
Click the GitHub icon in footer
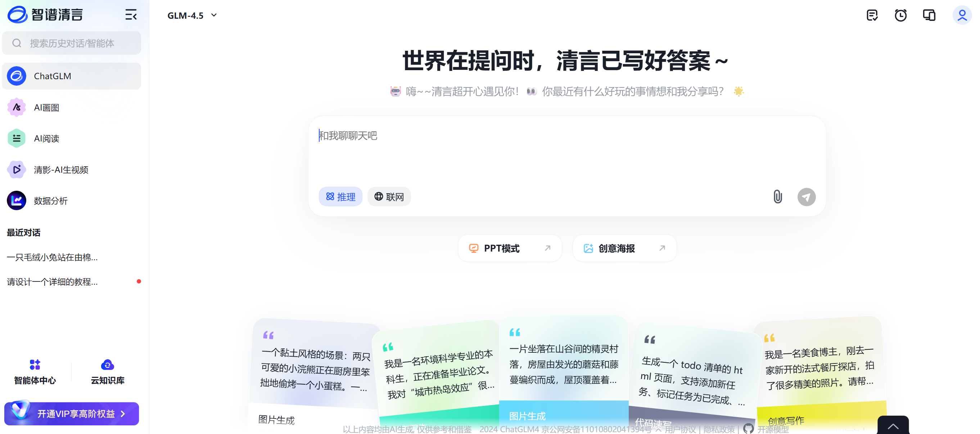748,429
